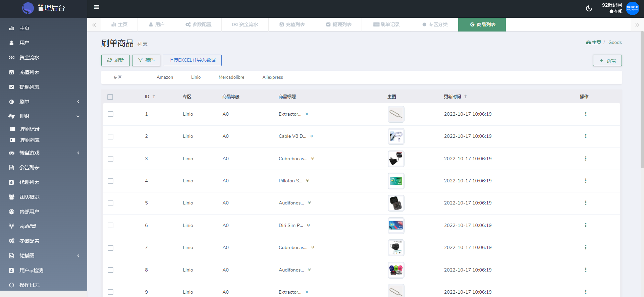
Task: Check the row 1 Extractor checkbox
Action: point(110,114)
